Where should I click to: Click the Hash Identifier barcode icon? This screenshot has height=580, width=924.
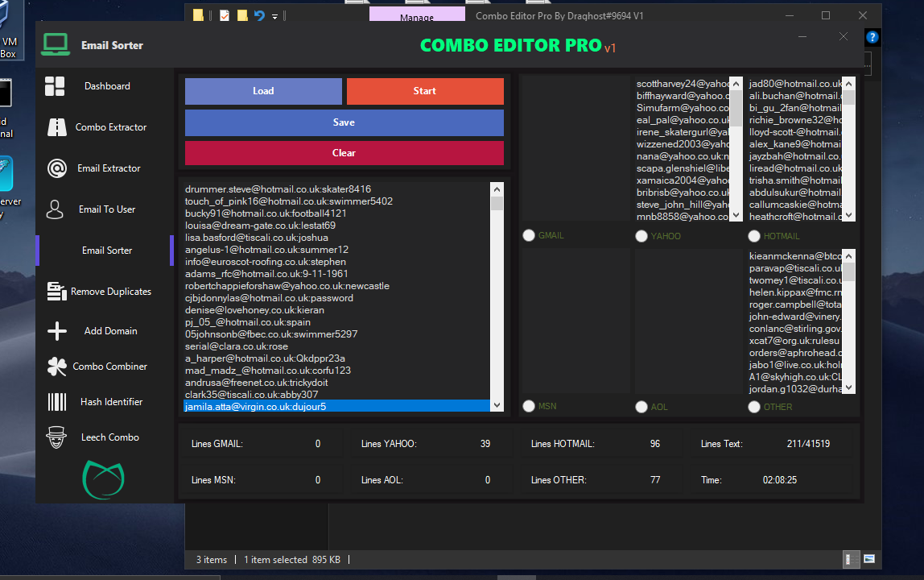(56, 402)
